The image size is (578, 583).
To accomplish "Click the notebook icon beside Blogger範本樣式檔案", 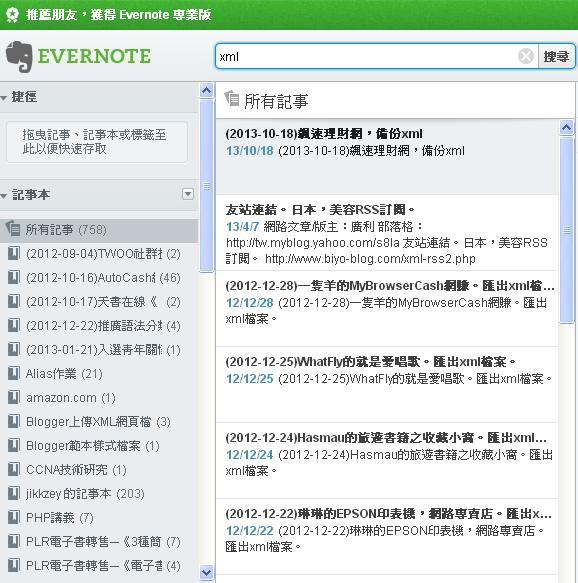I will [14, 446].
